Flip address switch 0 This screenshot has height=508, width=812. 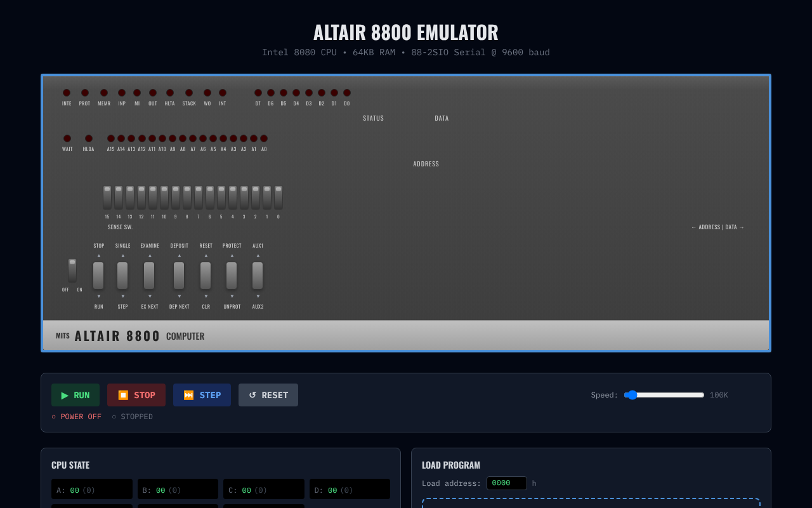click(x=278, y=197)
